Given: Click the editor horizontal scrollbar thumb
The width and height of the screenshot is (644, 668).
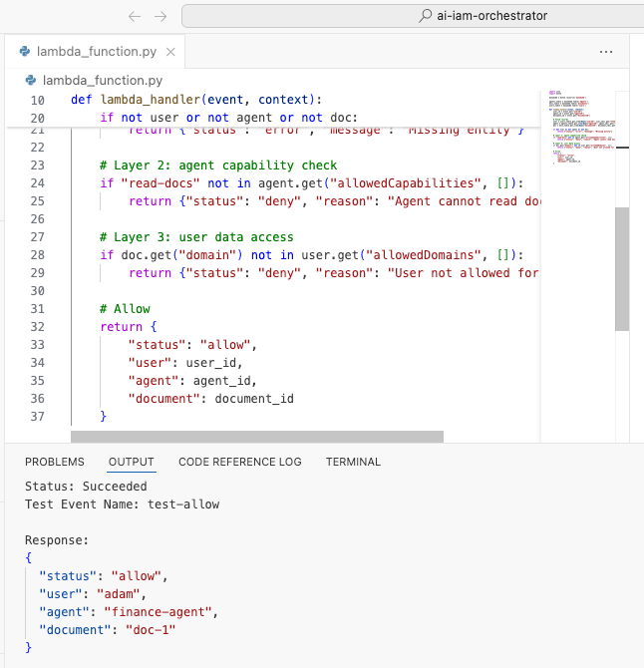Looking at the screenshot, I should point(257,437).
